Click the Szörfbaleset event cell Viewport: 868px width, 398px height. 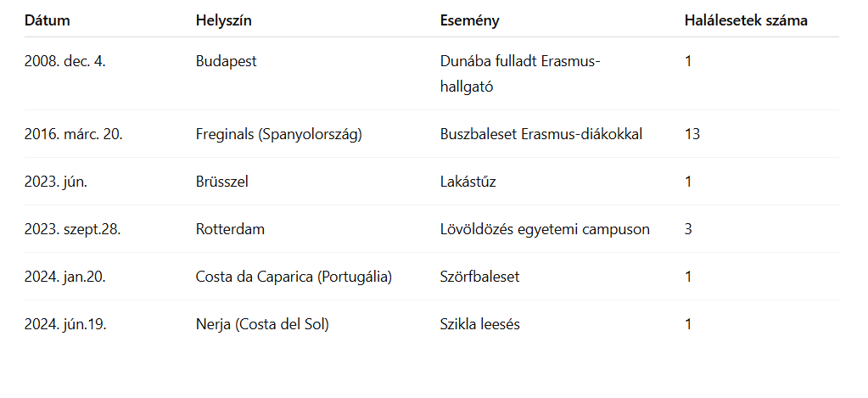pos(480,277)
